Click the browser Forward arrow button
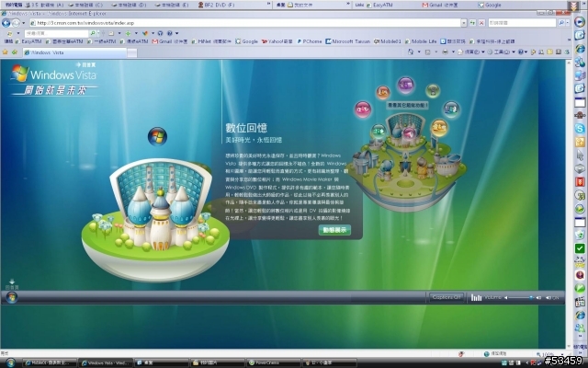This screenshot has width=588, height=368. (16, 23)
